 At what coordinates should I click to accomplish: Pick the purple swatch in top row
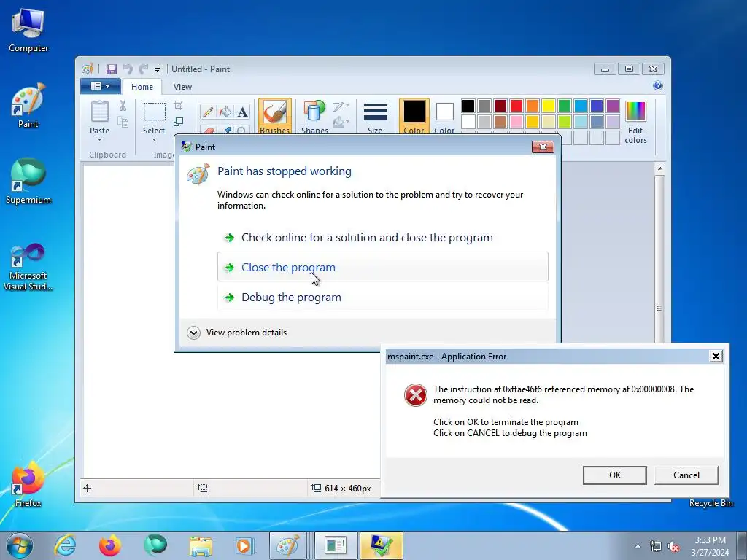click(x=613, y=106)
